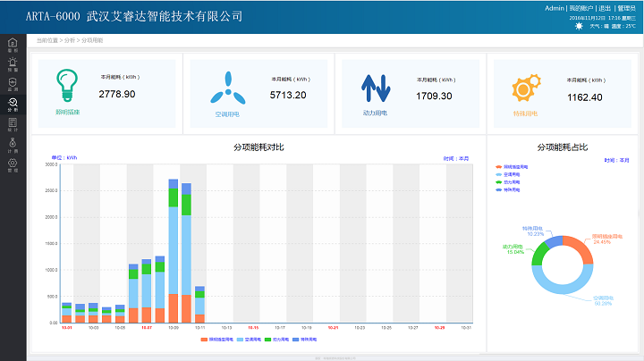Click the 分析 analysis sidebar icon
Screen dimensions: 644x361
click(13, 105)
